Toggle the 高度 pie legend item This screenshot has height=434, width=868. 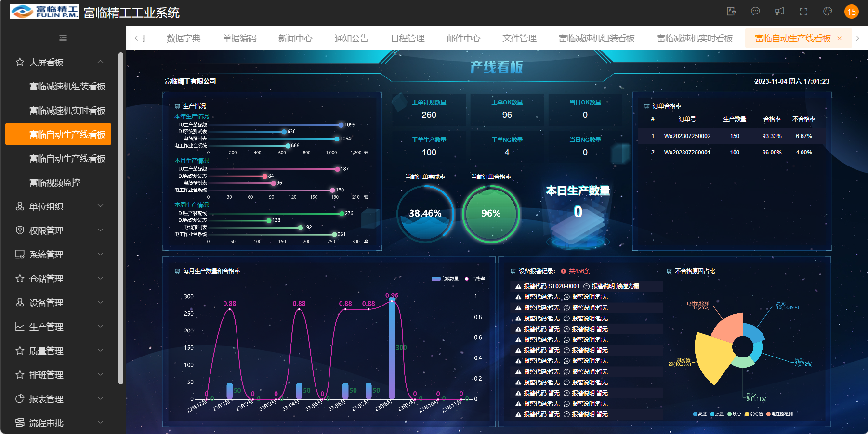(699, 414)
